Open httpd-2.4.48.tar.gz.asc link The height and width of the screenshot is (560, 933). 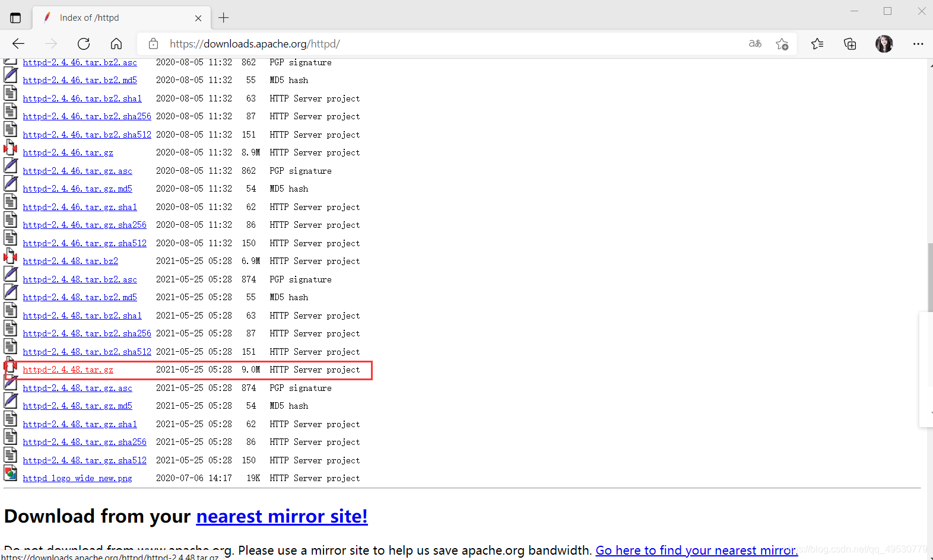(78, 388)
